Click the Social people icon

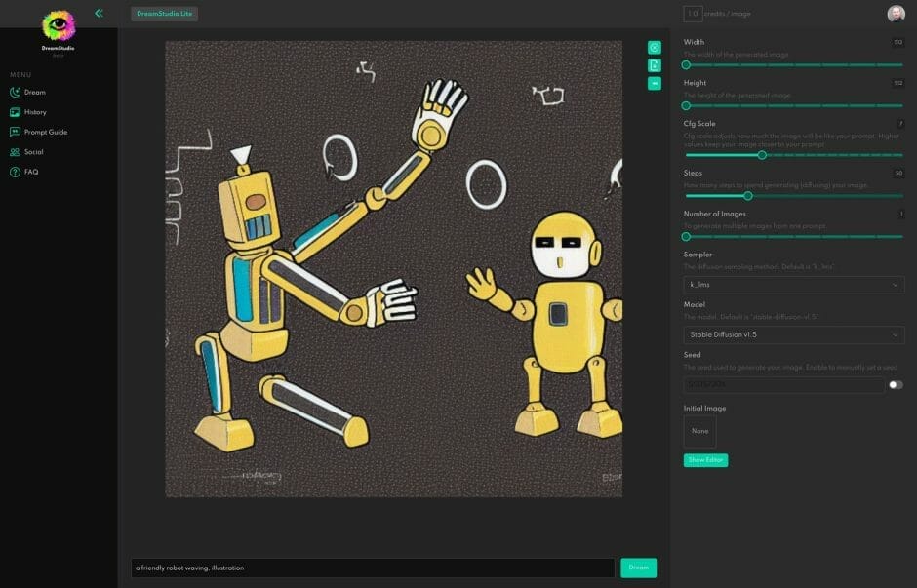[15, 152]
